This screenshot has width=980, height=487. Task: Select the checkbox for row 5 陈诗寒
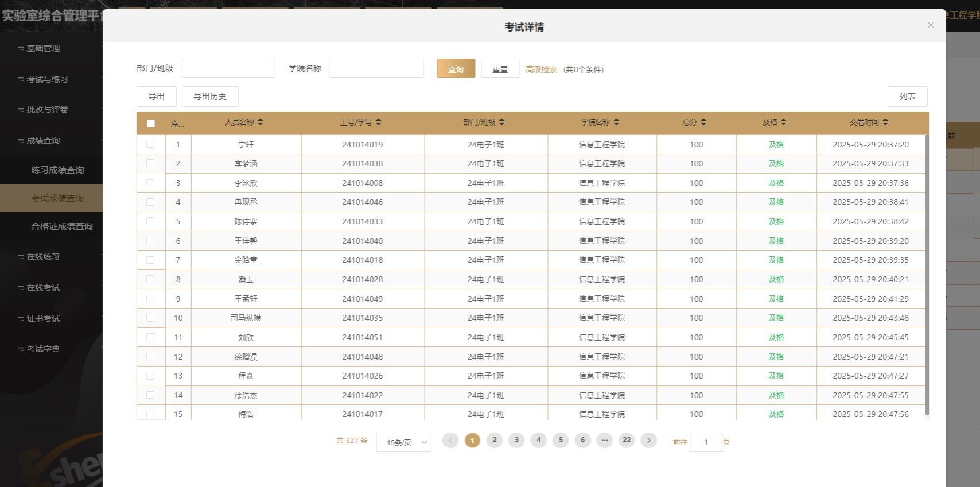[150, 221]
